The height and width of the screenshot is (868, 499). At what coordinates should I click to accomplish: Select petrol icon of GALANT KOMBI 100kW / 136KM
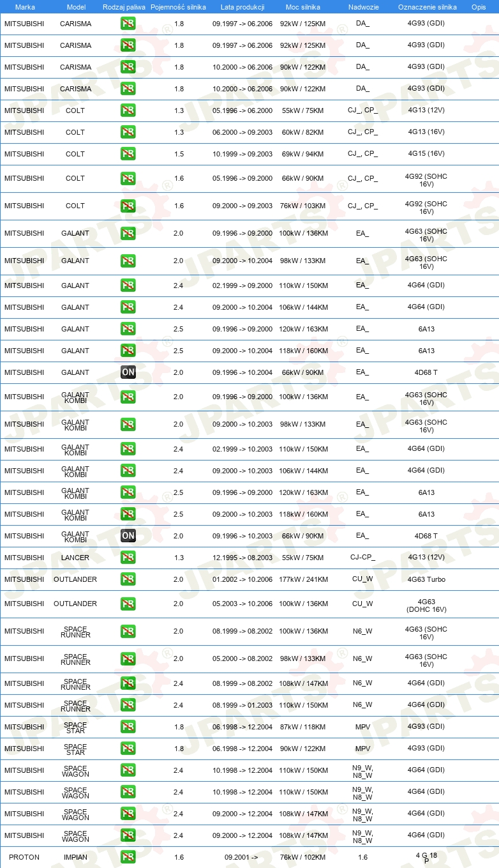(128, 397)
